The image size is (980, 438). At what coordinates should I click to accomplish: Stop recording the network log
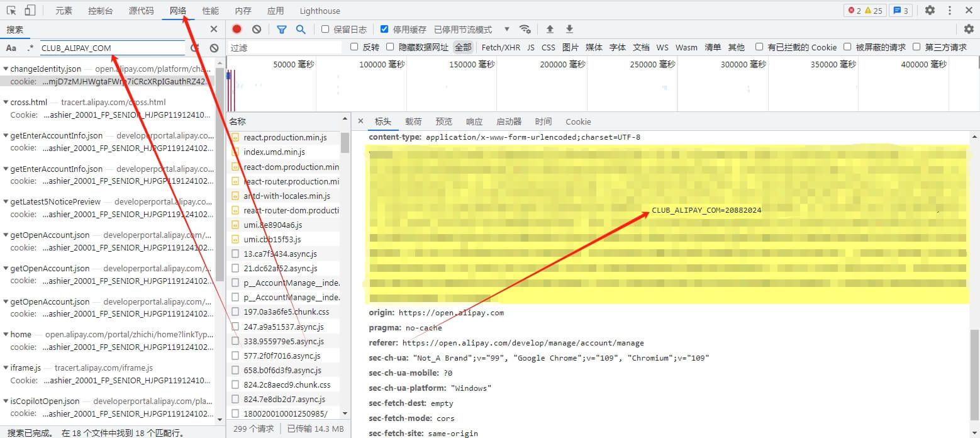[237, 29]
